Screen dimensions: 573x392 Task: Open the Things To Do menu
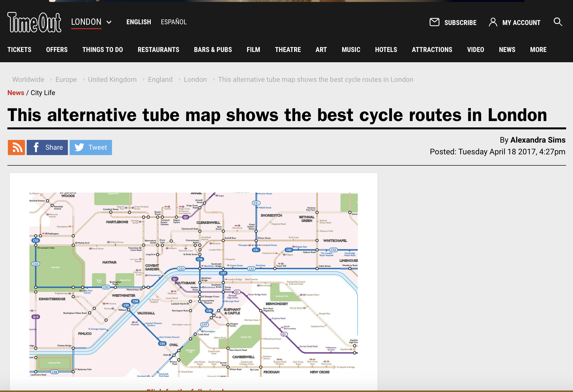(x=103, y=50)
